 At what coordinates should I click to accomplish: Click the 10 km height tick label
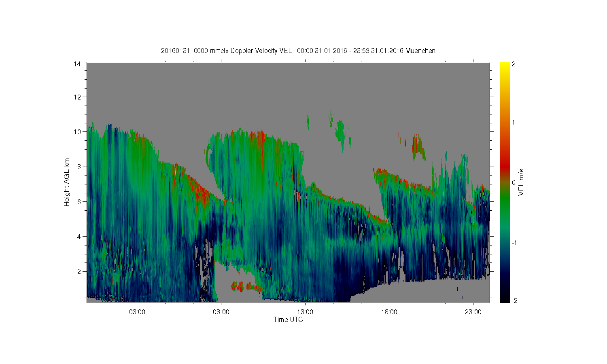pos(77,132)
